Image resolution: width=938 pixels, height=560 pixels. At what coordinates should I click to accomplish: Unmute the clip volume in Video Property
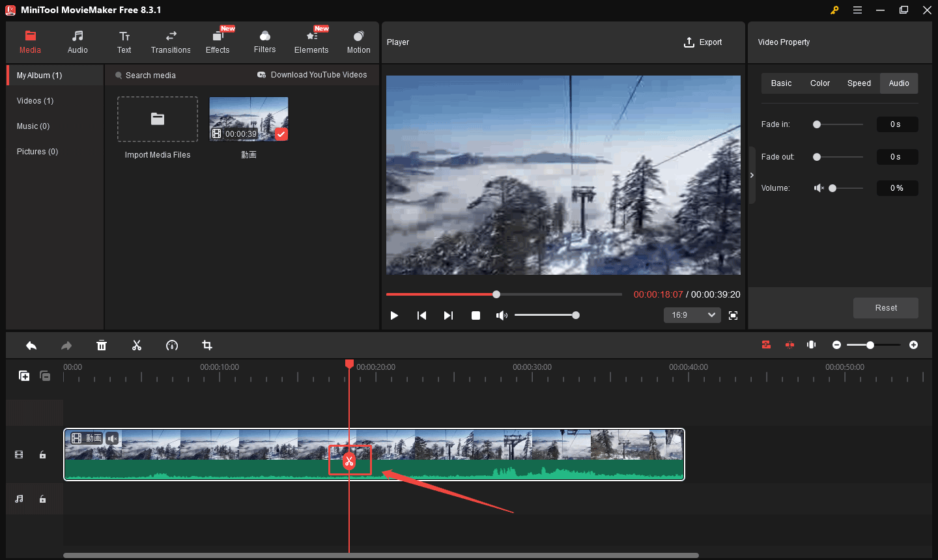(819, 188)
